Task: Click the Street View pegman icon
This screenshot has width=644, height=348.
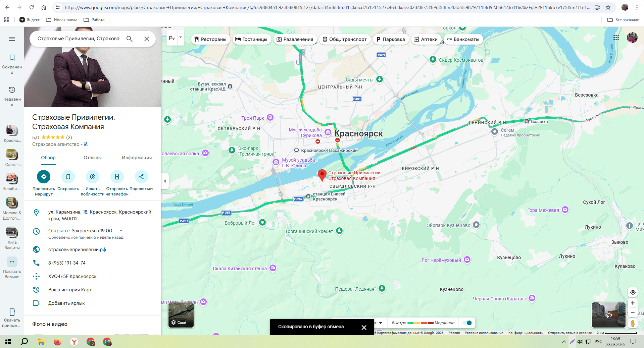Action: [x=633, y=323]
